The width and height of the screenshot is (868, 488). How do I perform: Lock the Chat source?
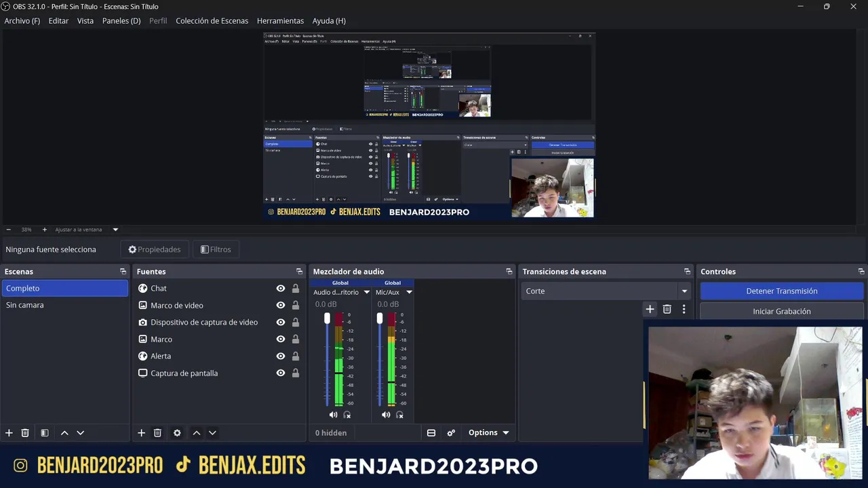[x=296, y=288]
